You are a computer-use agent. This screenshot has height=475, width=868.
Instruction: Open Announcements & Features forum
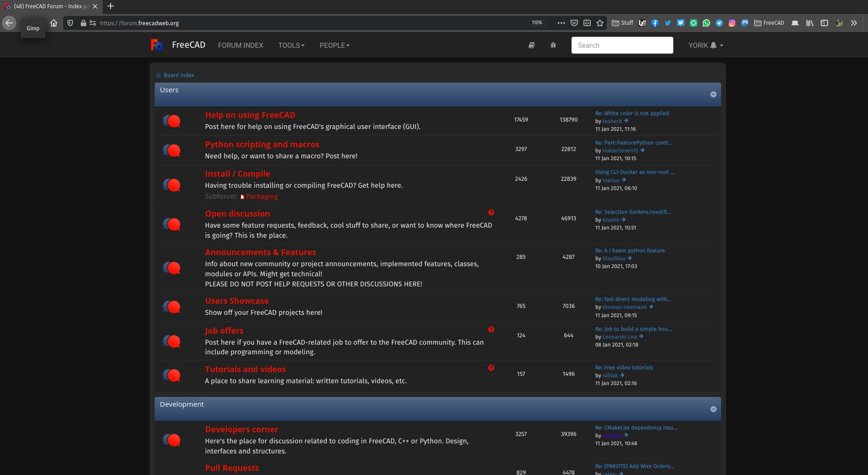[x=260, y=252]
